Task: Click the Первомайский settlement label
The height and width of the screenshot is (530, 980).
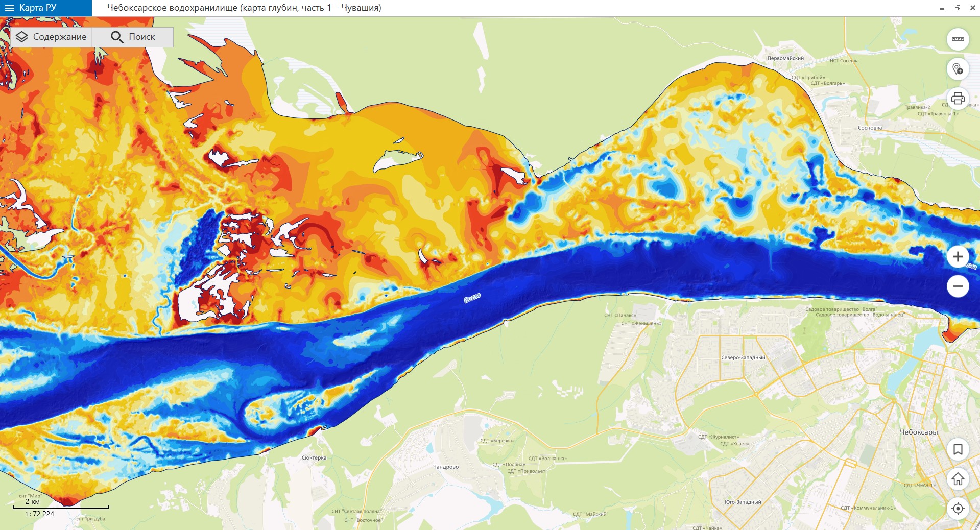Action: point(785,58)
